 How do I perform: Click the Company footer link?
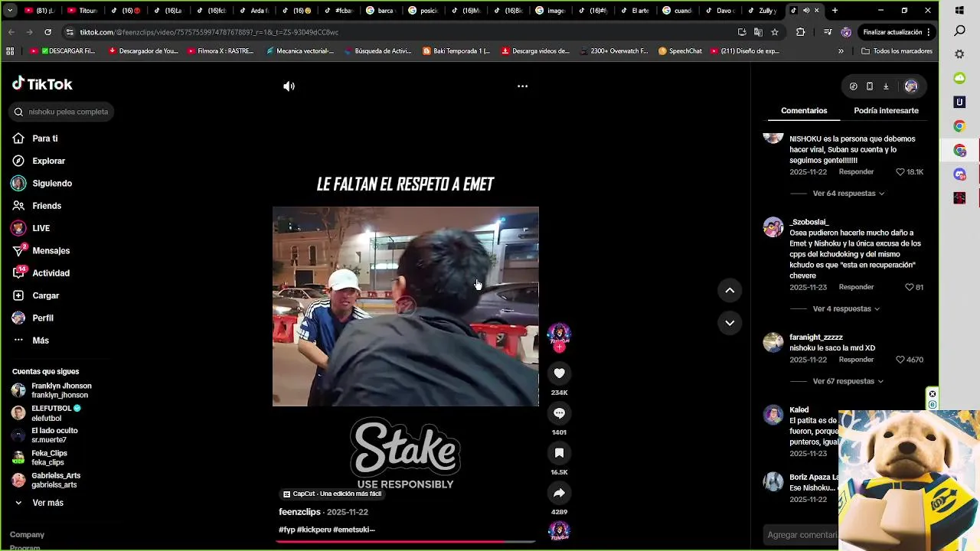pos(27,535)
